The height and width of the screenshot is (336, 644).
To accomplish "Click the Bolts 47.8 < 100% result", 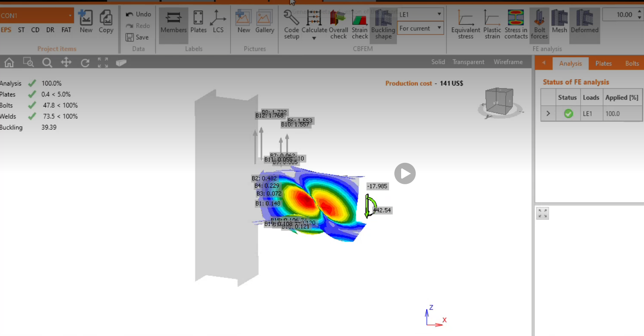I will 60,105.
